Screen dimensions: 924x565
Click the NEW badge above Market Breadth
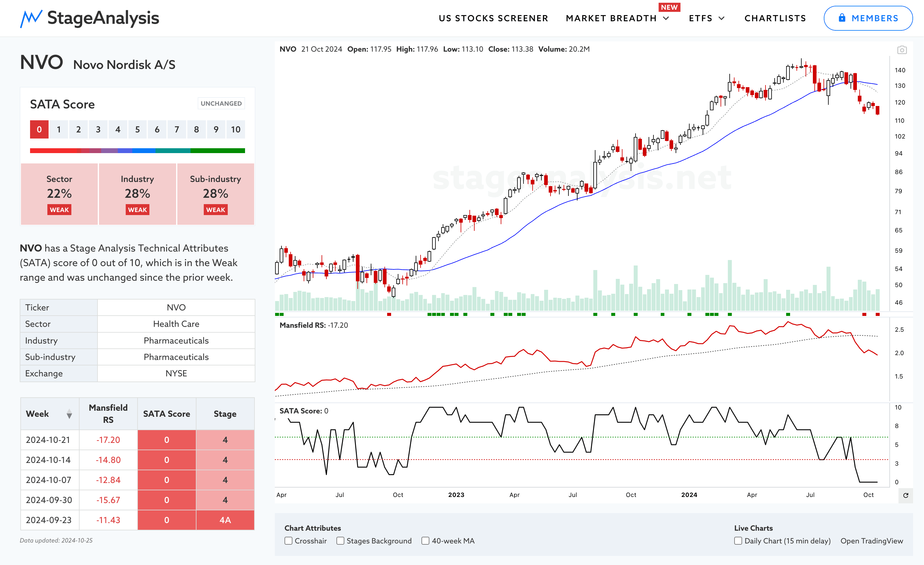tap(669, 8)
